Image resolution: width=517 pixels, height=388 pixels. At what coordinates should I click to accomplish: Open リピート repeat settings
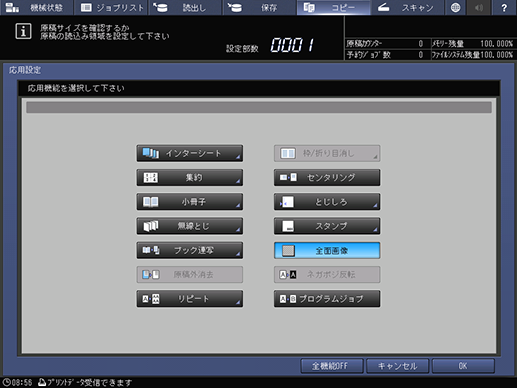pos(190,299)
